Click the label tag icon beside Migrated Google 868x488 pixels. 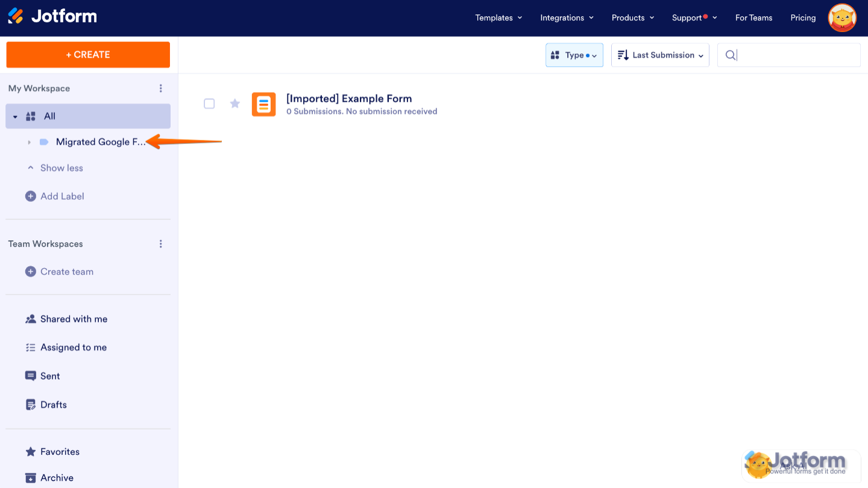point(44,142)
